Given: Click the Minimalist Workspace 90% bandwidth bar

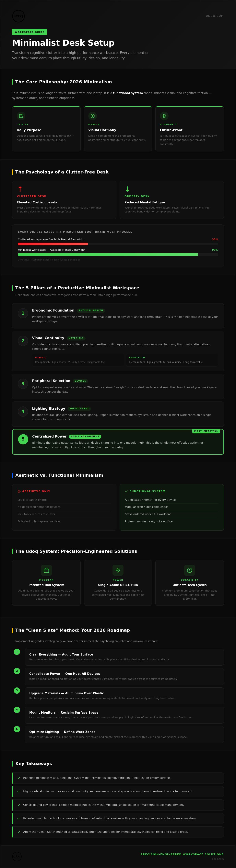Looking at the screenshot, I should click(x=118, y=255).
